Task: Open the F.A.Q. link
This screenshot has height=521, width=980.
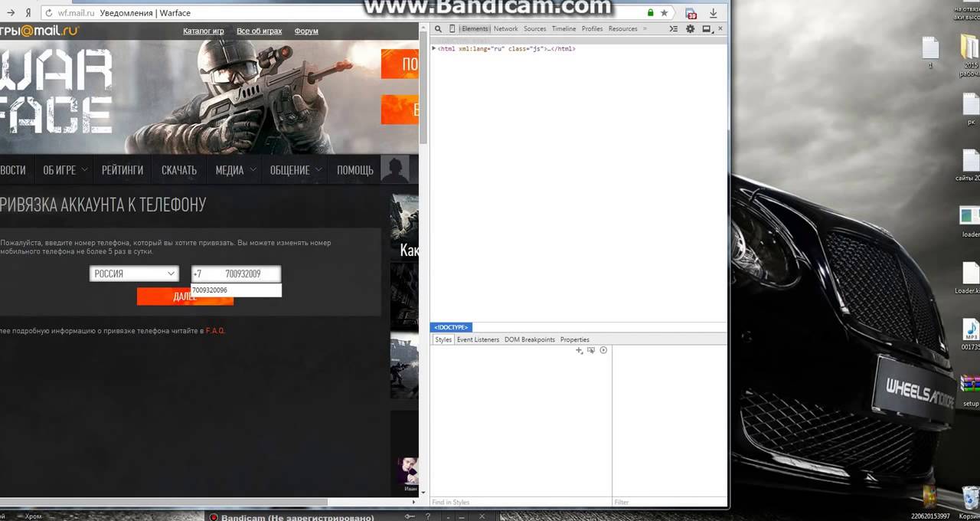Action: coord(215,331)
